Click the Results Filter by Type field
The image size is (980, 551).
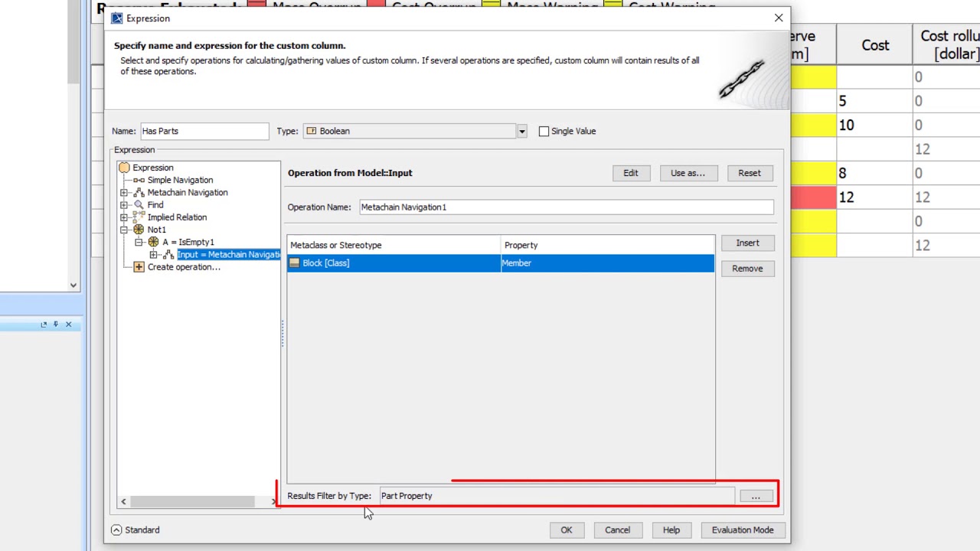pyautogui.click(x=557, y=496)
